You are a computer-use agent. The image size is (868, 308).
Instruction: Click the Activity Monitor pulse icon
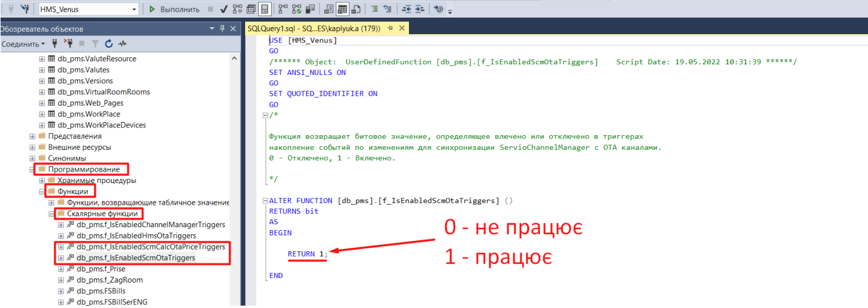123,44
